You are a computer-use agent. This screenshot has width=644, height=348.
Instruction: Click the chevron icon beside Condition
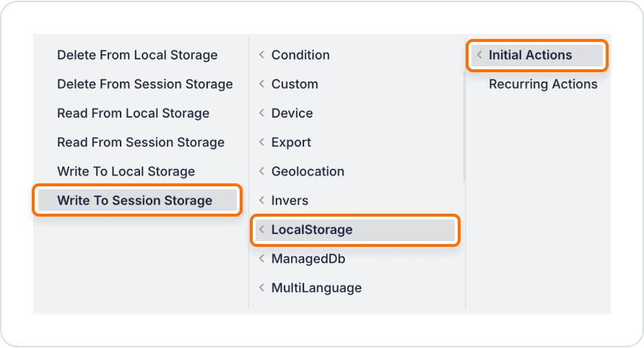[261, 55]
